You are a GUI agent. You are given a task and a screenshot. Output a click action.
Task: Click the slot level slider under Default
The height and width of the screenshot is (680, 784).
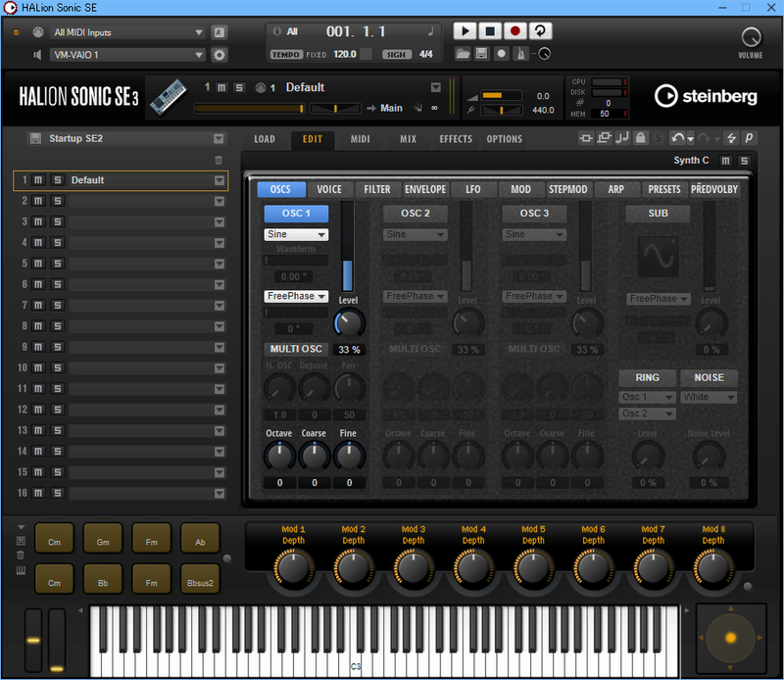[249, 109]
